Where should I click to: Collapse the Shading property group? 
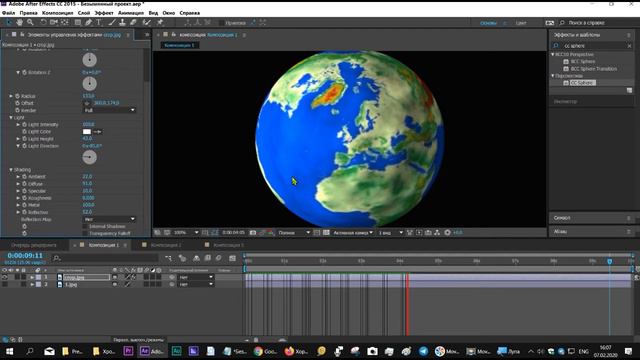(11, 170)
